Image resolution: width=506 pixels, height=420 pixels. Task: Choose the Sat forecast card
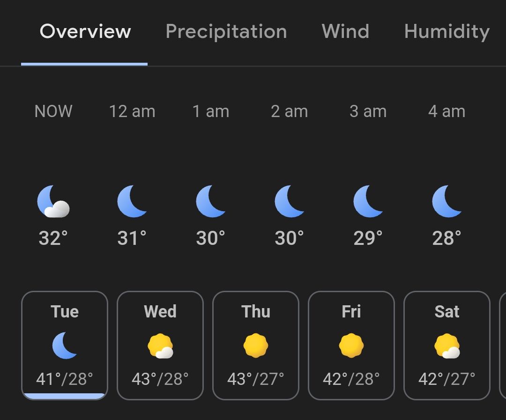(x=446, y=346)
